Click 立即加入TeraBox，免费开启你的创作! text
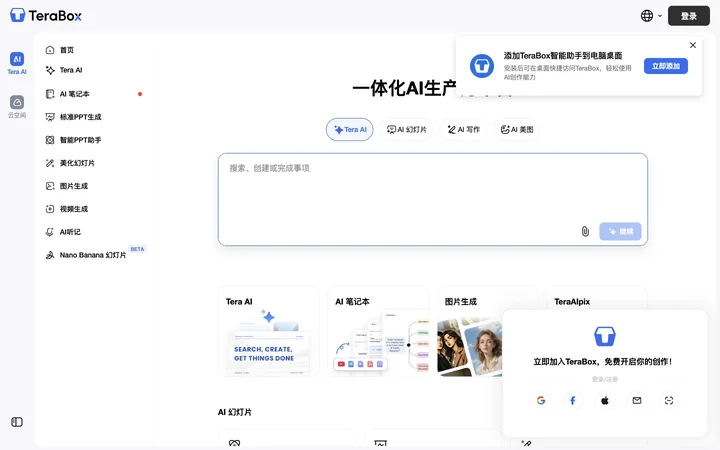 point(603,362)
